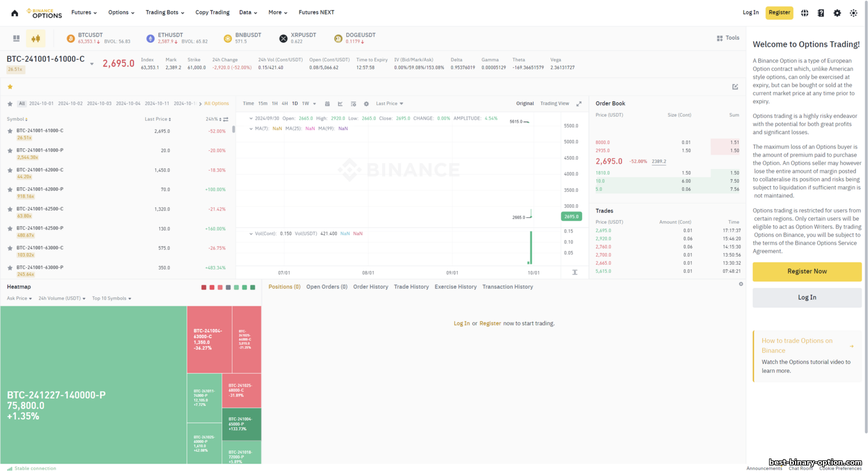The image size is (868, 473).
Task: Select Time chart mode
Action: (248, 104)
